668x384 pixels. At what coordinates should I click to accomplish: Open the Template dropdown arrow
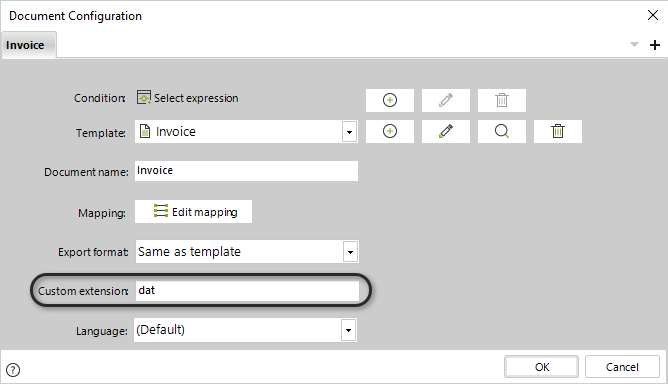pos(349,132)
